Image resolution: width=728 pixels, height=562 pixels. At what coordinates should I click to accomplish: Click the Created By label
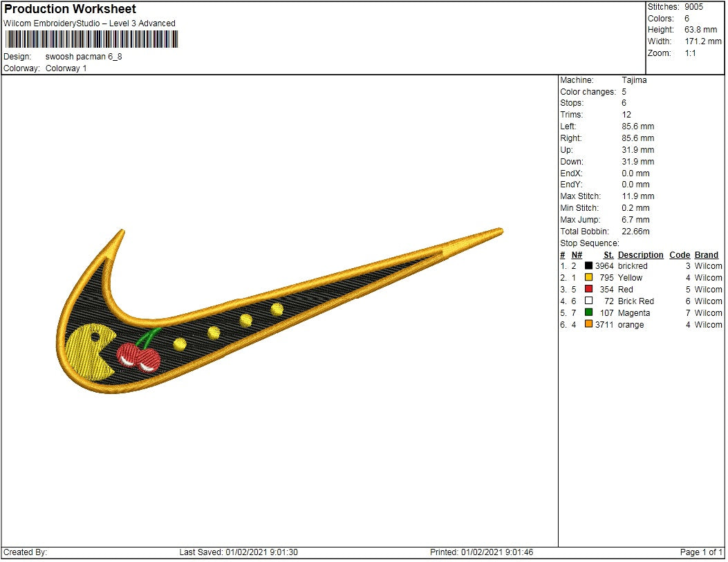pos(26,553)
